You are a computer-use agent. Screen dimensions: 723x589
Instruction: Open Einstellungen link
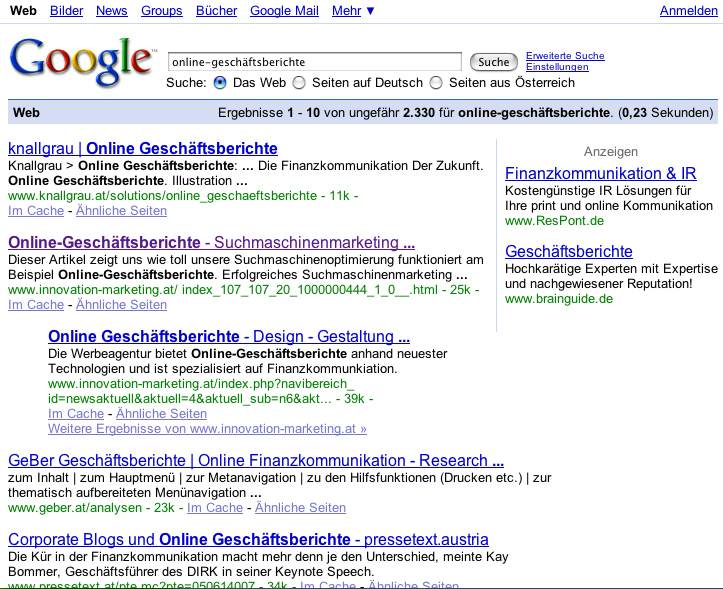pos(557,67)
